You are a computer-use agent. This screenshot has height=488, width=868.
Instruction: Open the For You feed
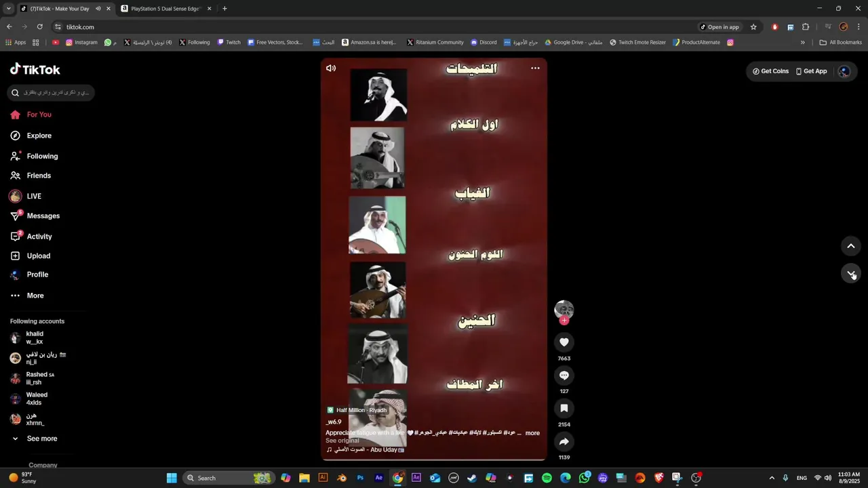[31, 115]
